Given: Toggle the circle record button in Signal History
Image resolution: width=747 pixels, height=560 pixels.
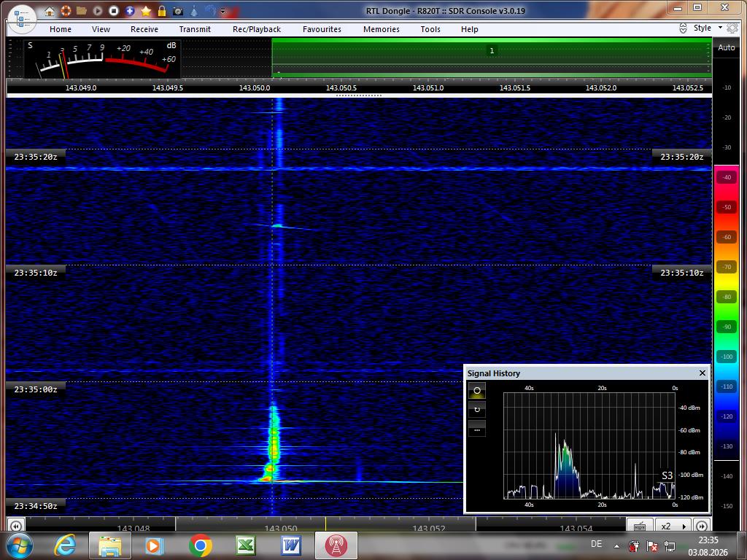Looking at the screenshot, I should coord(477,391).
